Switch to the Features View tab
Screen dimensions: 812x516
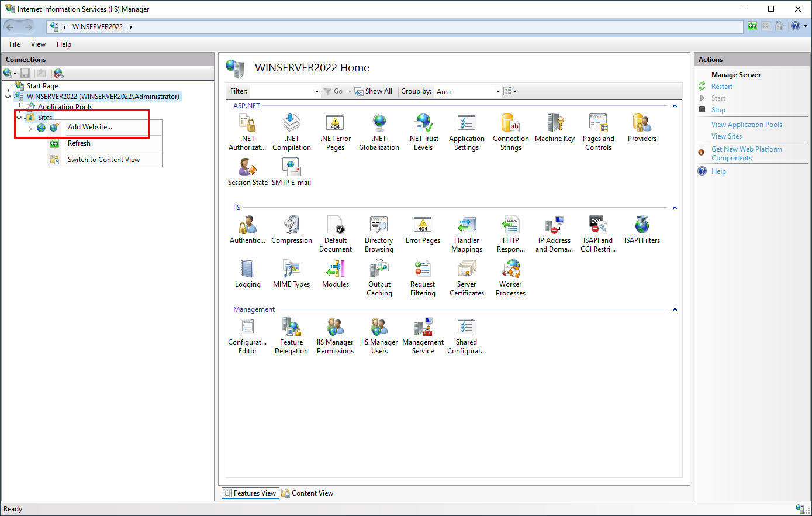coord(250,493)
